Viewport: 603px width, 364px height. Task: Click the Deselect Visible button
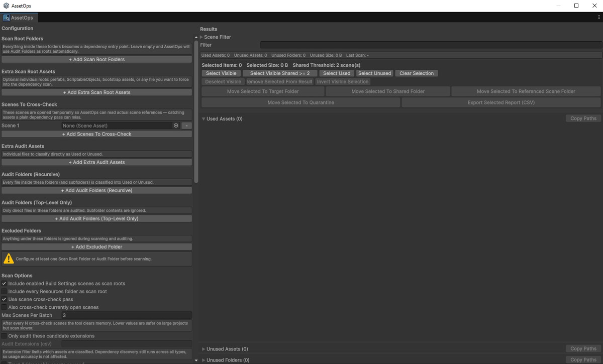coord(223,81)
